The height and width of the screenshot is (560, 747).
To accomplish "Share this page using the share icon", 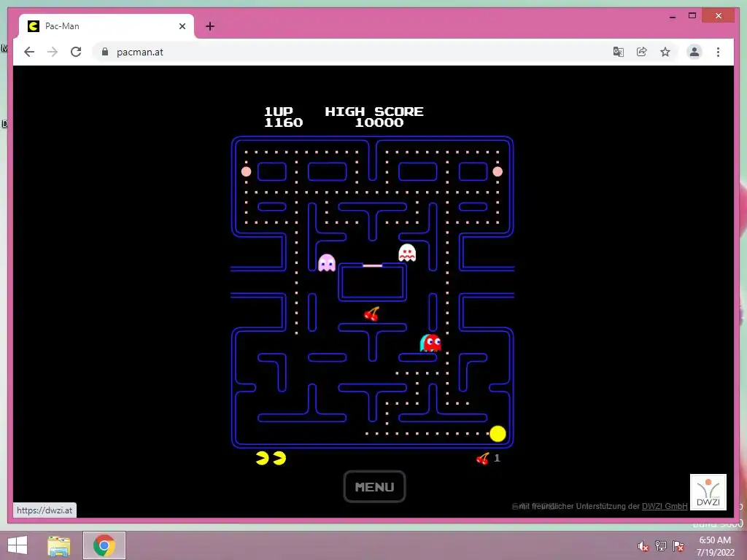I will tap(642, 52).
